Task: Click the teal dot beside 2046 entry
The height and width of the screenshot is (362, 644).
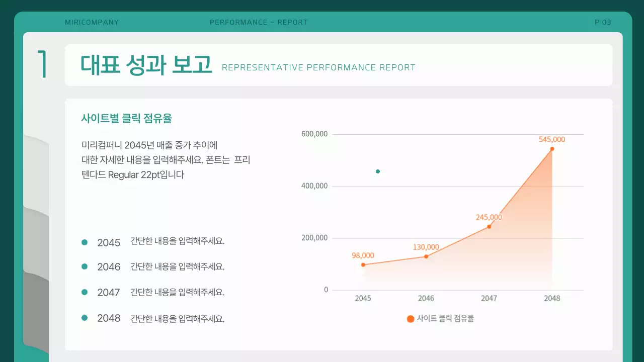Action: (x=84, y=266)
